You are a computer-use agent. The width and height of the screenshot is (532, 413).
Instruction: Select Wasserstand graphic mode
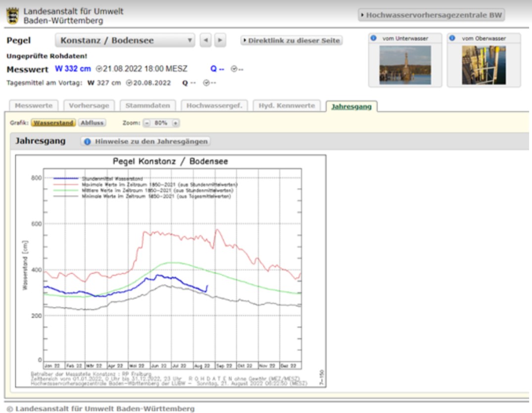(53, 123)
